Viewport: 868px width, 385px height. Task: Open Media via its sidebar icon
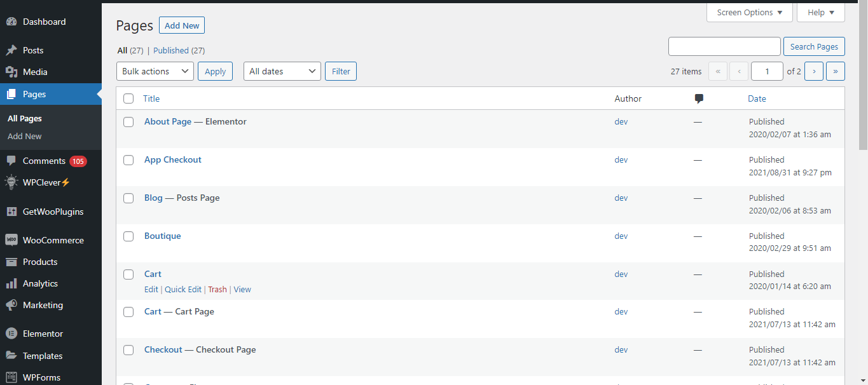point(11,72)
